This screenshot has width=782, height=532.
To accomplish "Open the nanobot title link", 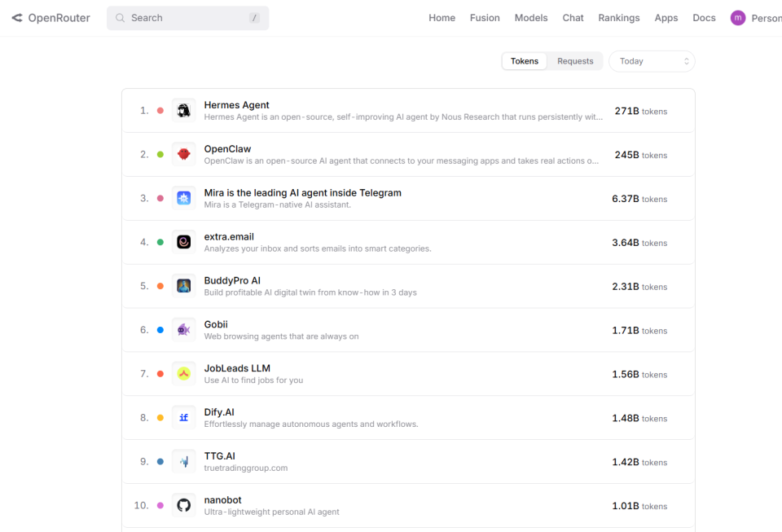I will (223, 500).
